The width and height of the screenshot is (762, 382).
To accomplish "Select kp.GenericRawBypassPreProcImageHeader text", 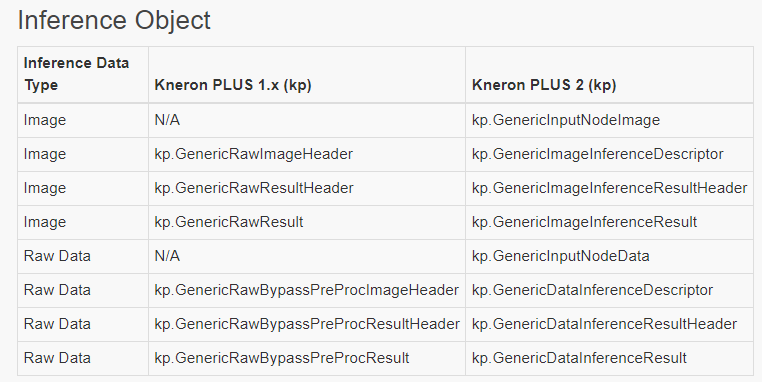I will 307,290.
